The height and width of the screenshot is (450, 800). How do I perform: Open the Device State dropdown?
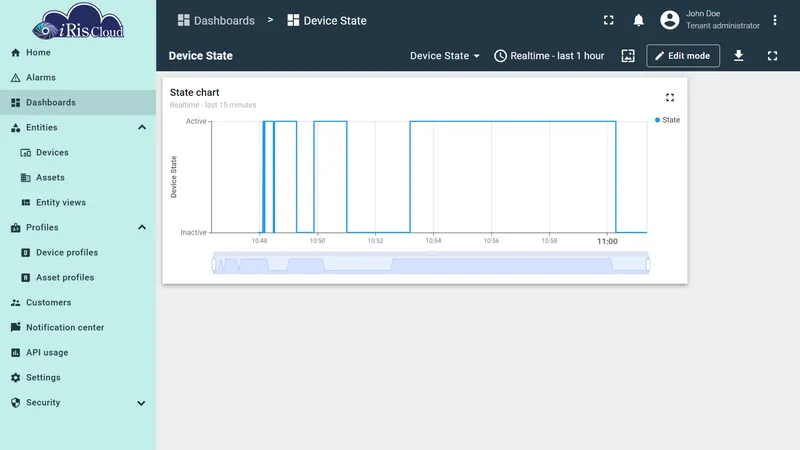coord(444,56)
